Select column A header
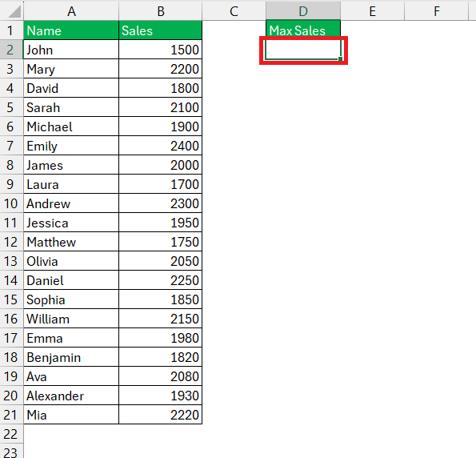 [71, 11]
